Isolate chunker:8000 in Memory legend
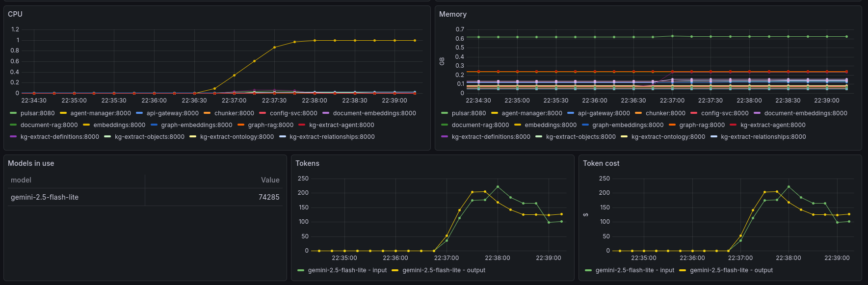This screenshot has height=285, width=868. point(665,113)
